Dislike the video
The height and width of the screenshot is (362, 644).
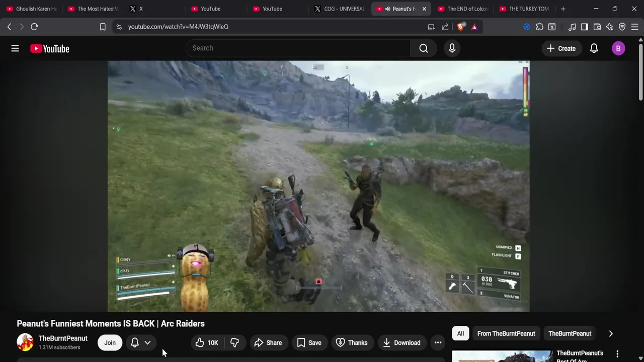click(x=234, y=343)
